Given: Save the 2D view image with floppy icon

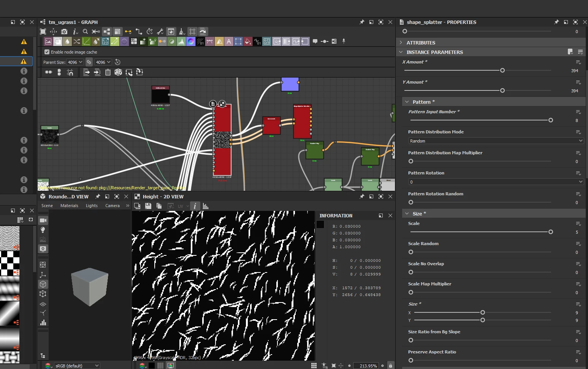Looking at the screenshot, I should (x=148, y=206).
